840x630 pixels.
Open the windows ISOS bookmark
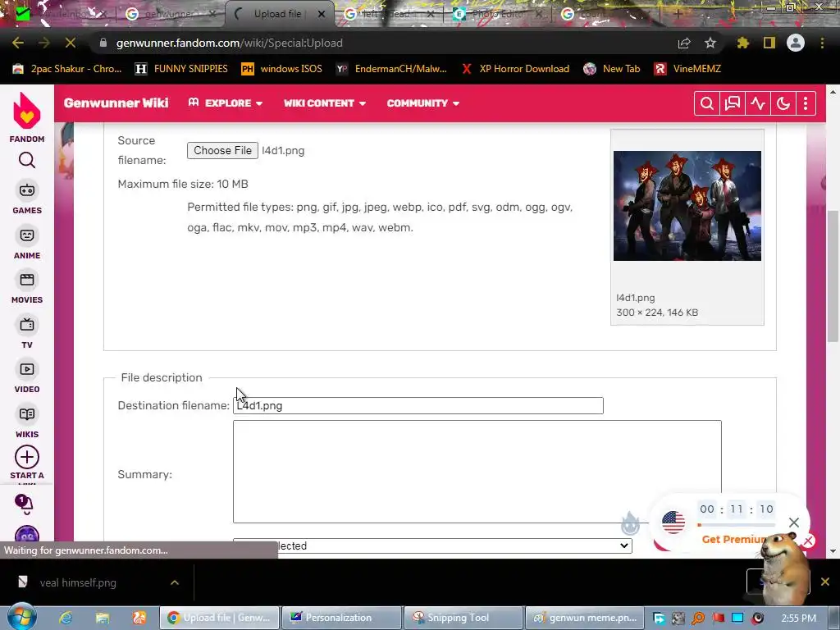coord(282,69)
